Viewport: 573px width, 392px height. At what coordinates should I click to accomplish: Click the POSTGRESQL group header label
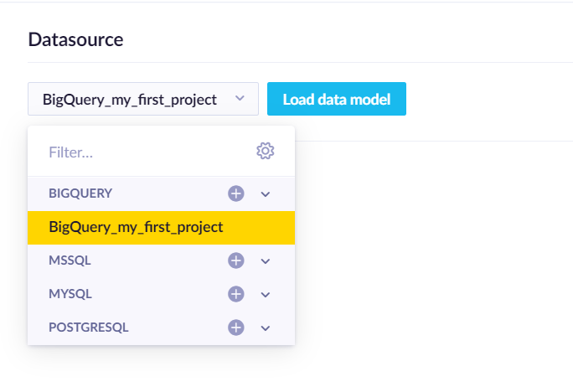(89, 328)
